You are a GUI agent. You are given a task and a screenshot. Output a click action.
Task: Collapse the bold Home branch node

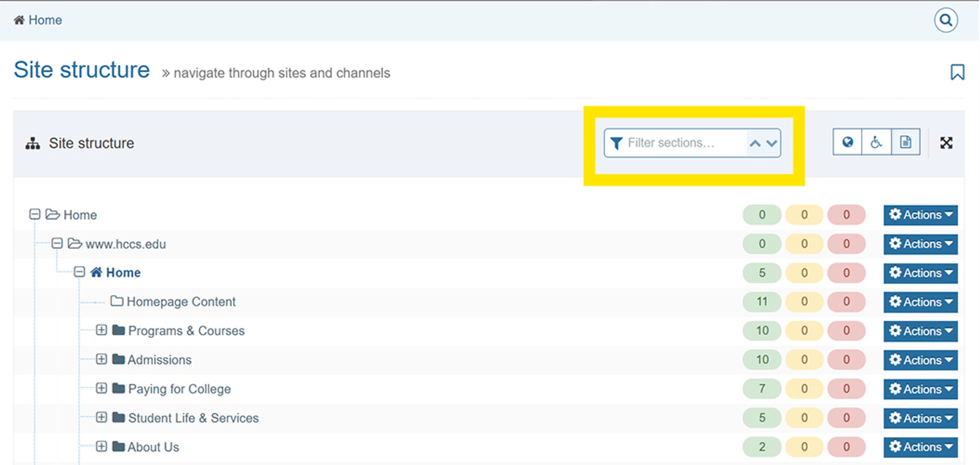coord(79,272)
